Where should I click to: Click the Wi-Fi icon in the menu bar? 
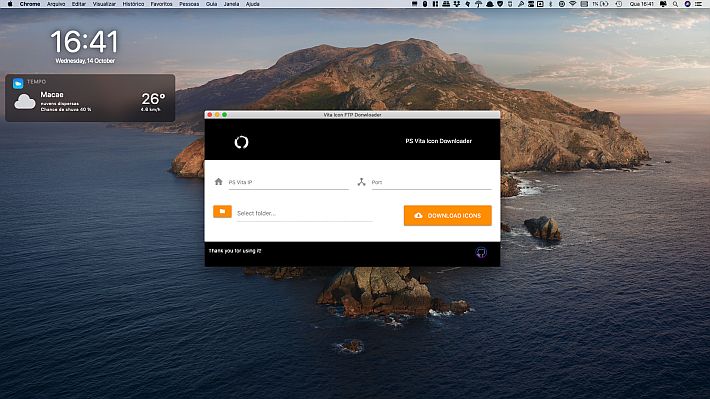pyautogui.click(x=572, y=4)
